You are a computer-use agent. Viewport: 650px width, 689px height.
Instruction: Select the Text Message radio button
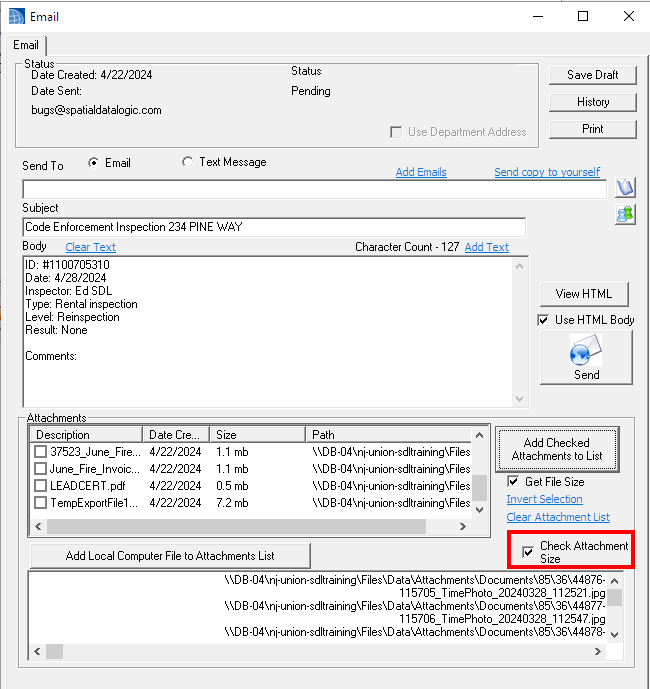coord(188,162)
